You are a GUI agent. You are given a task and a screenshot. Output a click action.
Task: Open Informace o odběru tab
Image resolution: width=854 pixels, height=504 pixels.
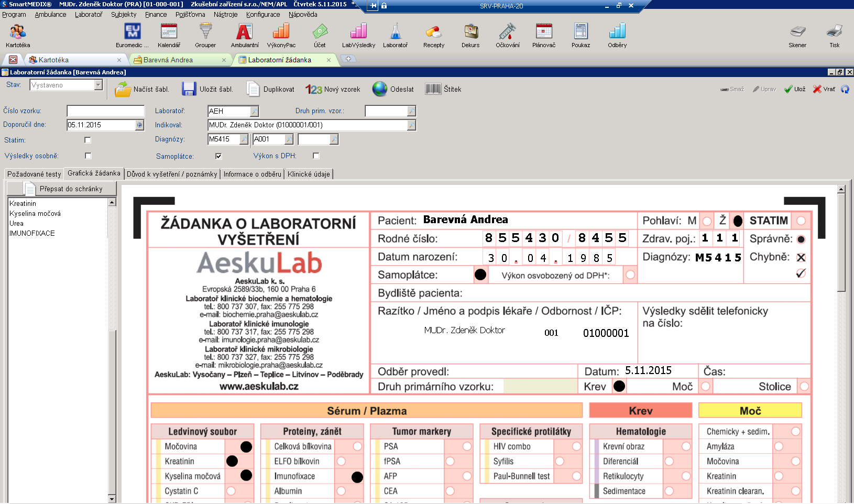[253, 174]
